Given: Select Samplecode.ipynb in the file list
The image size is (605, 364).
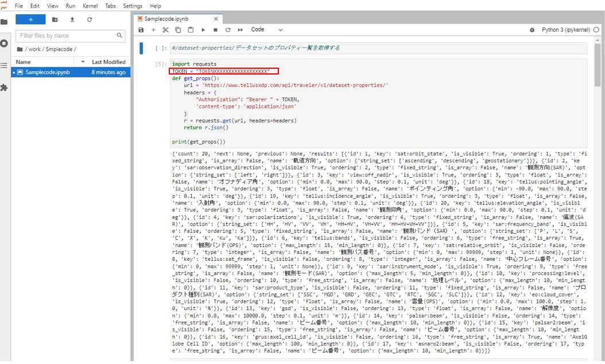Looking at the screenshot, I should coord(71,72).
